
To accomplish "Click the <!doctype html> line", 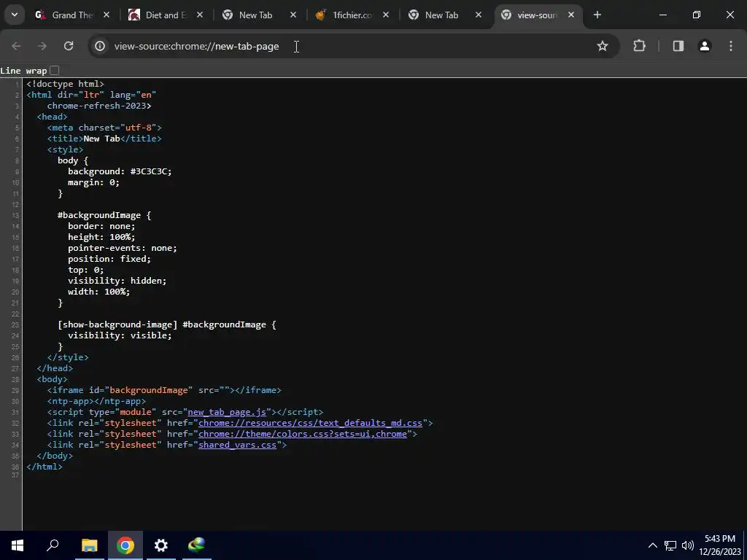I will [x=65, y=84].
